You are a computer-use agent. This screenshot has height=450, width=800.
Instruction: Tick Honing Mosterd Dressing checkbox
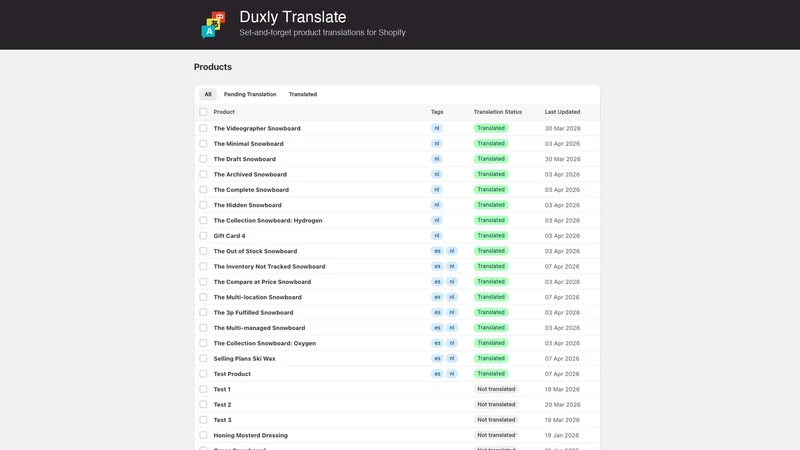(x=203, y=435)
